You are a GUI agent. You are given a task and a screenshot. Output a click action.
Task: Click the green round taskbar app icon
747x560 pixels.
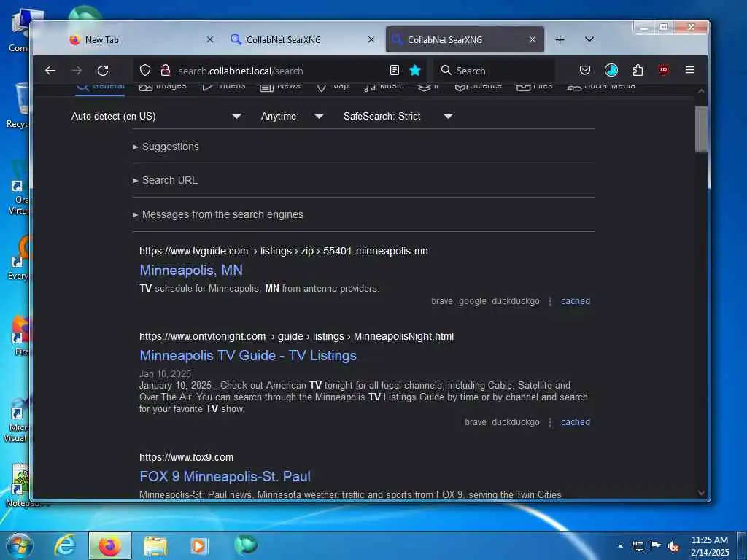point(246,545)
